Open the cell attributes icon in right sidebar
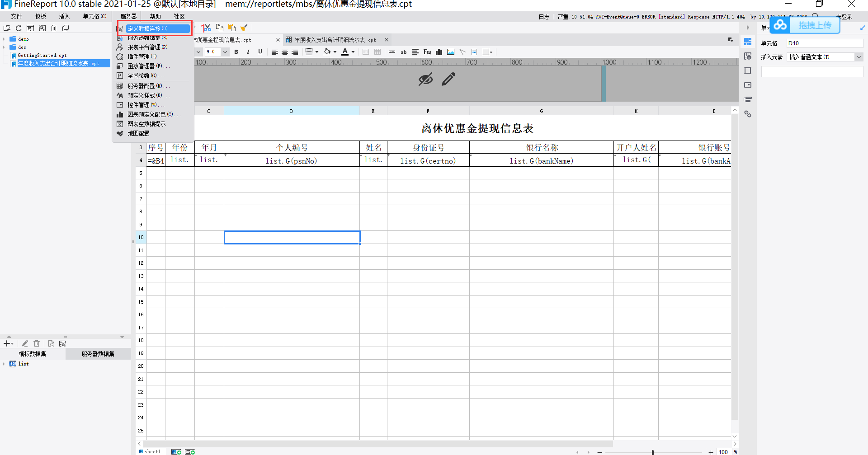868x455 pixels. [x=748, y=56]
